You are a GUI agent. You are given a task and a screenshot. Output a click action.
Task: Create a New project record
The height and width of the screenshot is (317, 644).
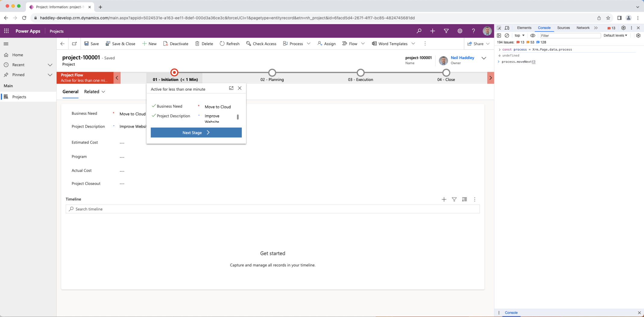[x=149, y=44]
